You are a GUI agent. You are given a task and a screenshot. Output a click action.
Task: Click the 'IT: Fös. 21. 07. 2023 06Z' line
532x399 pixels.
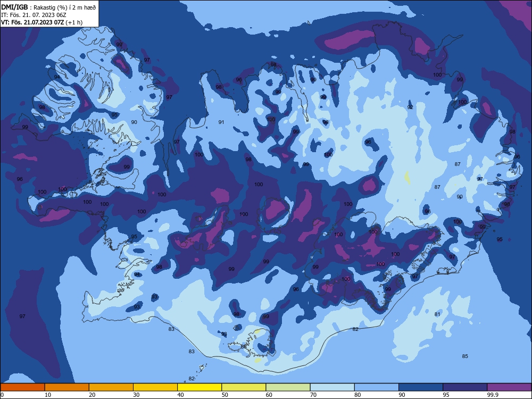click(x=34, y=15)
